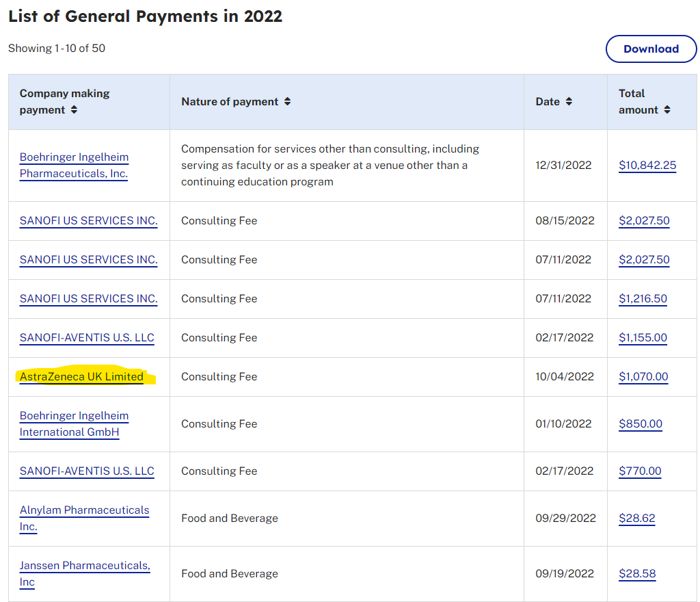Open SANOFI-AVENTIS U.S. LLC link for $770.00 row
700x602 pixels.
(x=87, y=471)
